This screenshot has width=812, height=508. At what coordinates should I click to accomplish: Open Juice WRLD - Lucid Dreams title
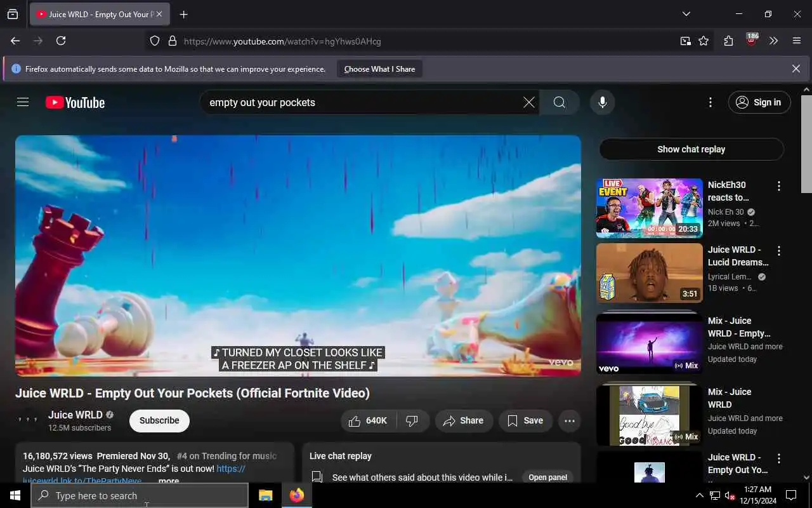point(738,256)
